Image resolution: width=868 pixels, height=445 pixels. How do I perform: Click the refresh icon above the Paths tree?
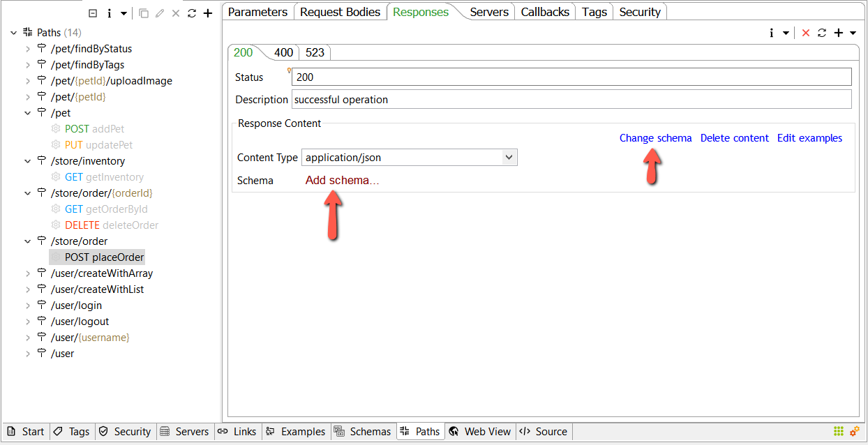[191, 13]
